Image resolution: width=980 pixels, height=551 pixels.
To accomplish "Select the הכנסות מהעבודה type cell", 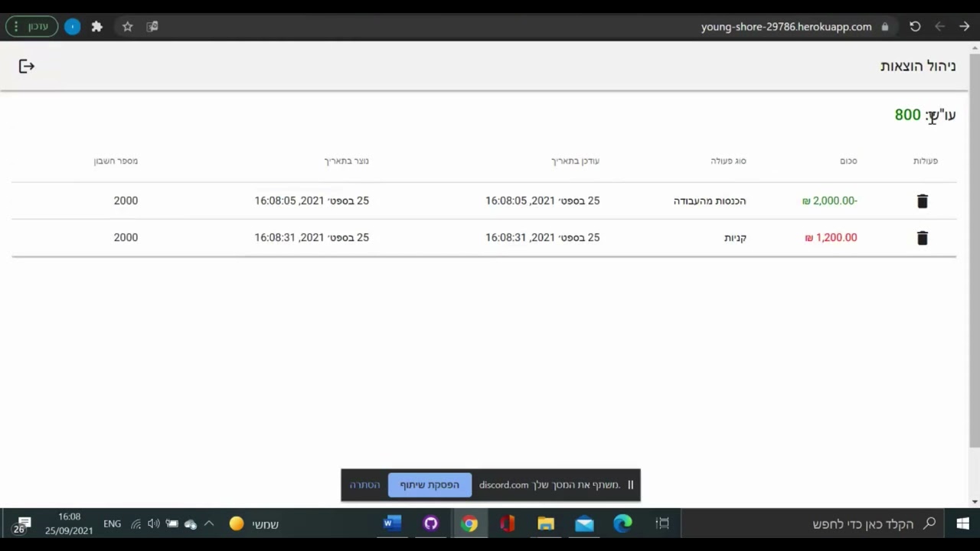I will click(x=710, y=201).
